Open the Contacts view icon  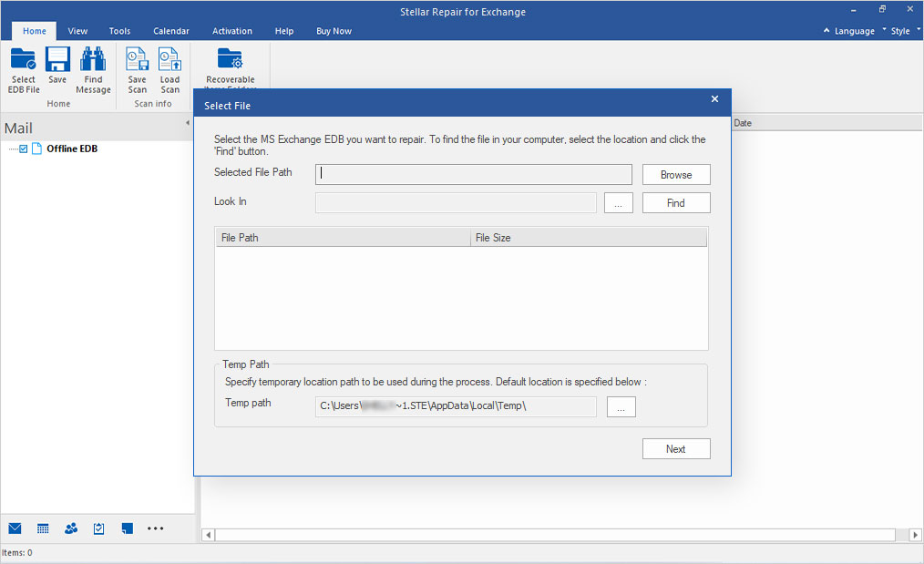tap(70, 528)
